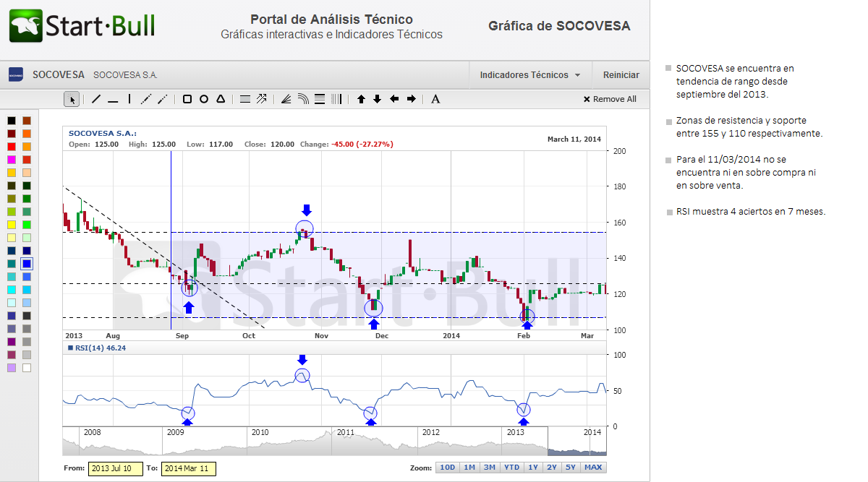Select the diagonal trend line tool
The image size is (868, 482).
(x=96, y=99)
